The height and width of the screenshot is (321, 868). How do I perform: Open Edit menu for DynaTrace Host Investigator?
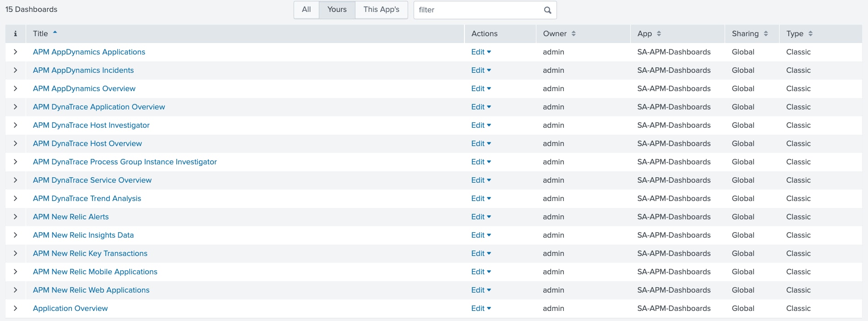481,125
